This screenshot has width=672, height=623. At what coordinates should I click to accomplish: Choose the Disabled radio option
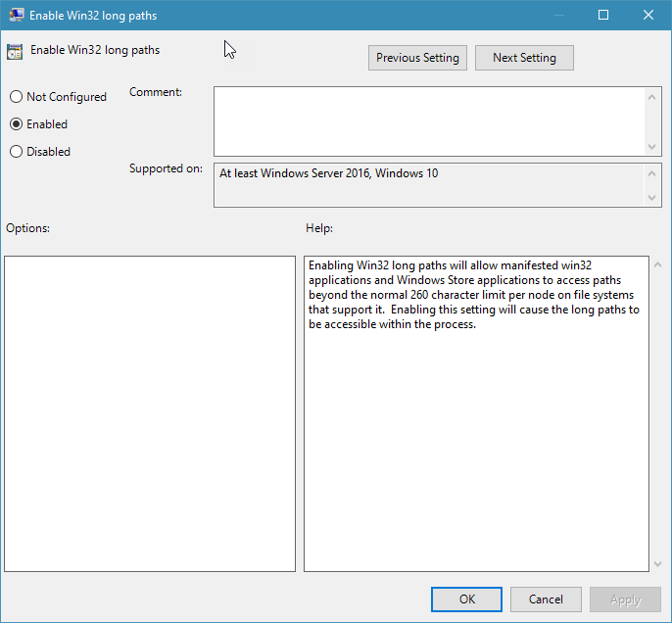pyautogui.click(x=16, y=152)
